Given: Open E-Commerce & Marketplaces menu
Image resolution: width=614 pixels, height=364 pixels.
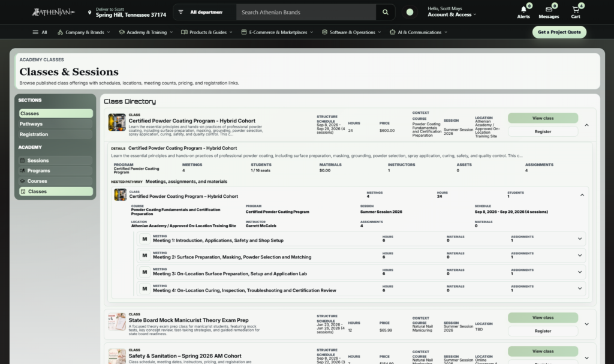Looking at the screenshot, I should (277, 32).
